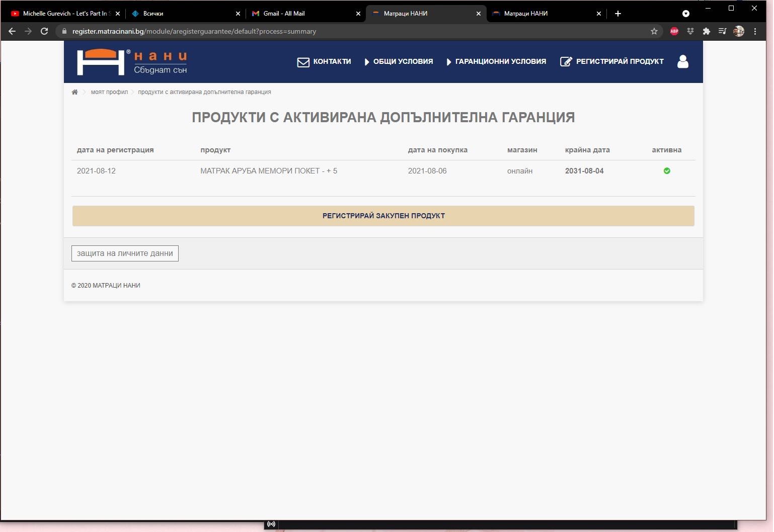Click the моят профил breadcrumb link

[109, 92]
